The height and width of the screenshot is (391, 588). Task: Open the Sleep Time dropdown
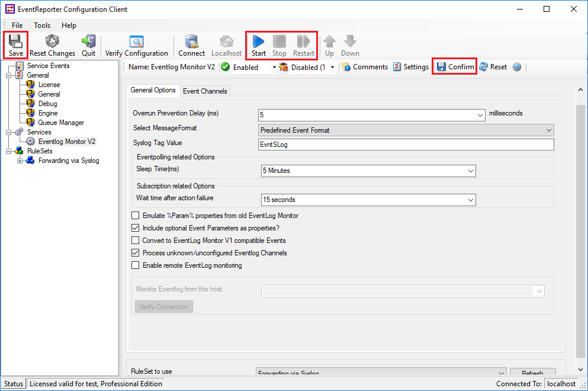point(471,171)
